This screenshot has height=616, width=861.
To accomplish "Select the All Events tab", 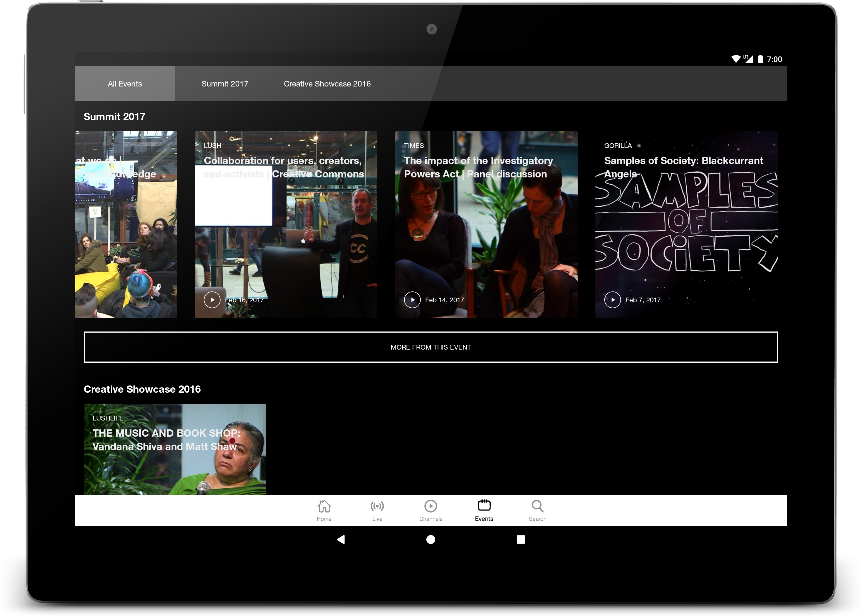I will pyautogui.click(x=125, y=83).
